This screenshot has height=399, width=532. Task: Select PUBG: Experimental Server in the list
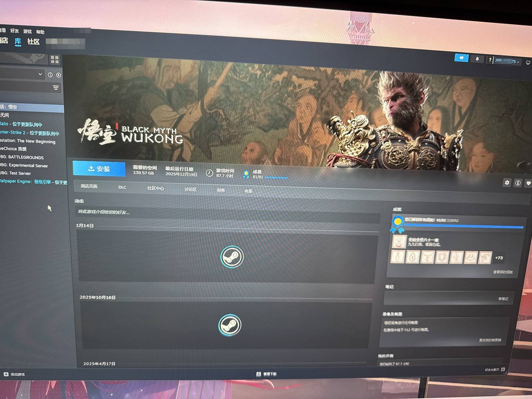(x=24, y=165)
